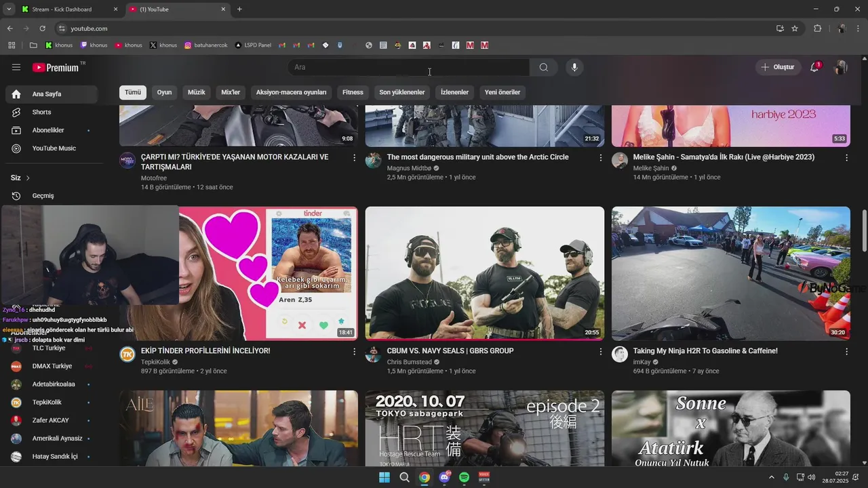
Task: Open Hatay Sandık İçi channel
Action: [50, 457]
